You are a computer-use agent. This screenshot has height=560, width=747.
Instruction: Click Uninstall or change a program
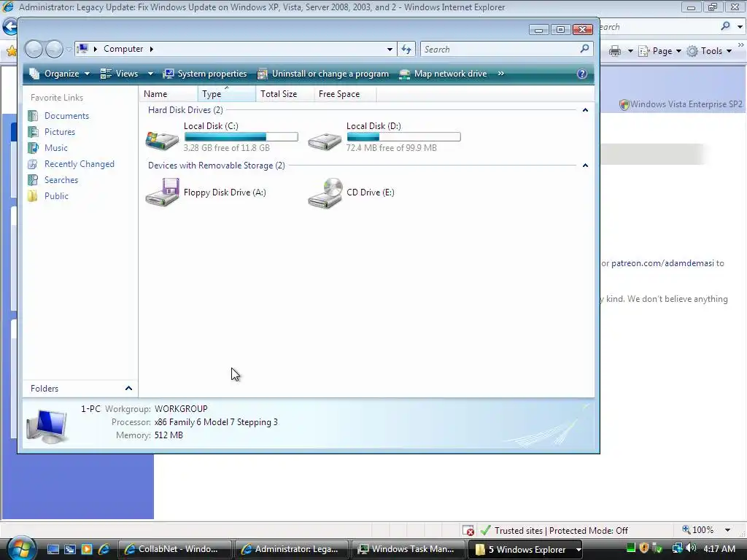(323, 74)
